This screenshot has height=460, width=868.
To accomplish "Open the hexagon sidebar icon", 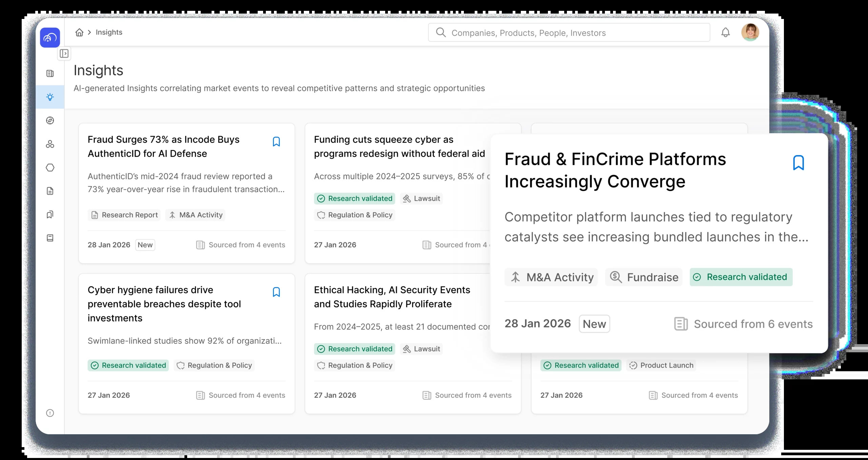I will (x=50, y=168).
